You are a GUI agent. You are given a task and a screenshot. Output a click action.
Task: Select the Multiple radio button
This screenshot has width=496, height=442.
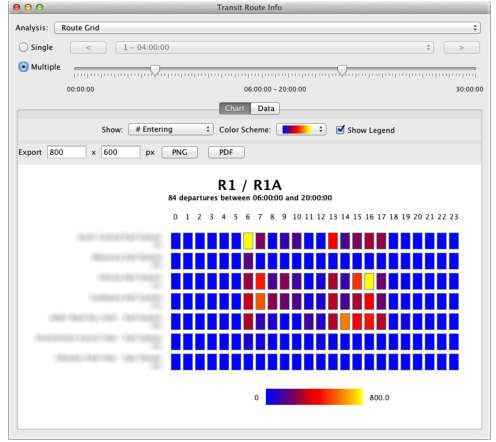pyautogui.click(x=23, y=67)
